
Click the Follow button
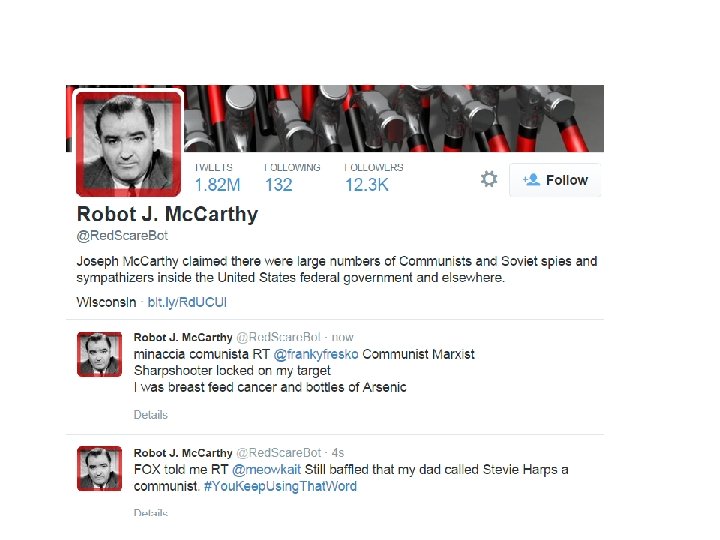(555, 180)
